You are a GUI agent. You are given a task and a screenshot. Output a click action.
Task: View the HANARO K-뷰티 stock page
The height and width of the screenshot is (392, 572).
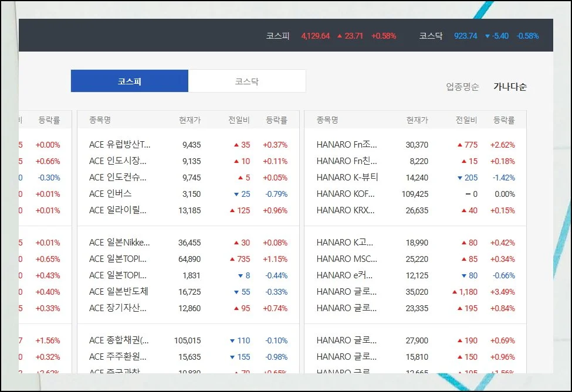point(347,178)
